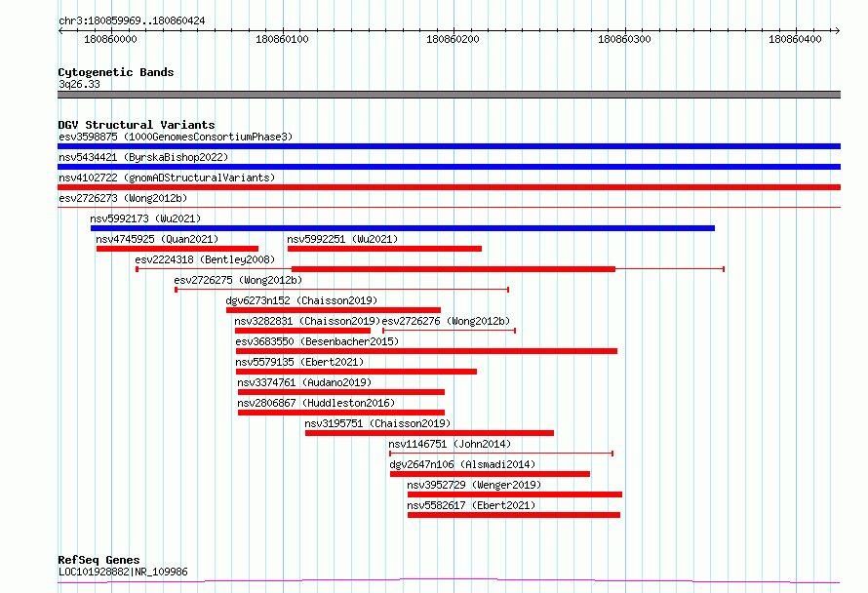Select the red nsv3374761 bar

341,392
